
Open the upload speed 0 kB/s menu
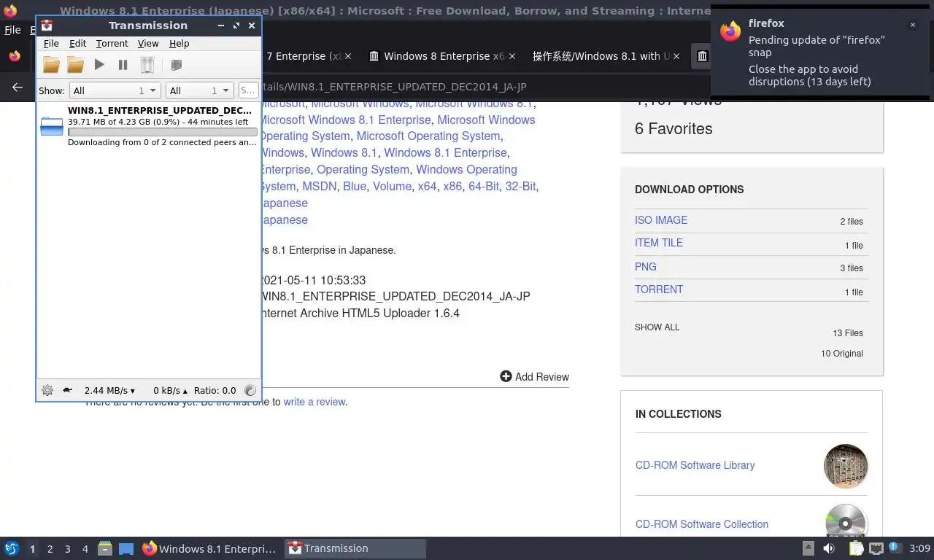(x=170, y=390)
